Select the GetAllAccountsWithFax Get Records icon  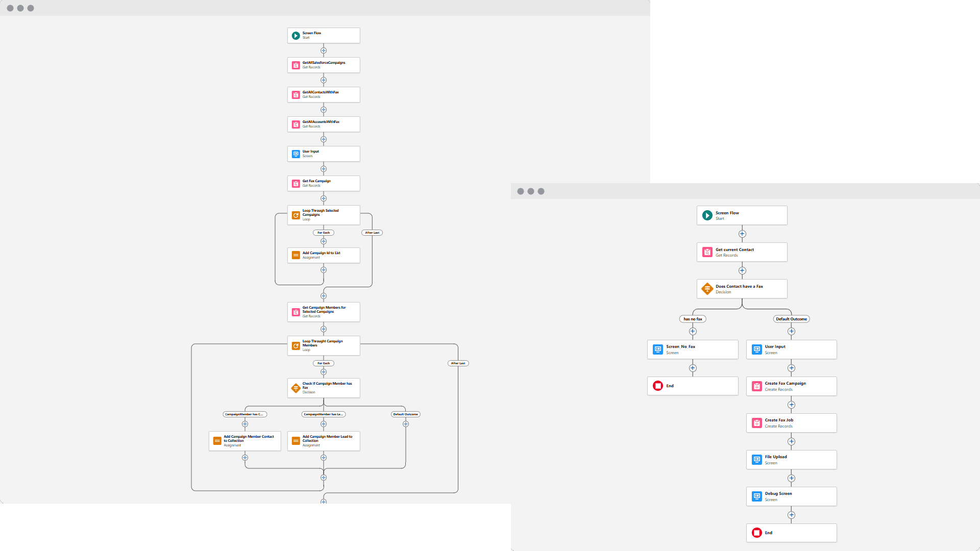click(296, 124)
